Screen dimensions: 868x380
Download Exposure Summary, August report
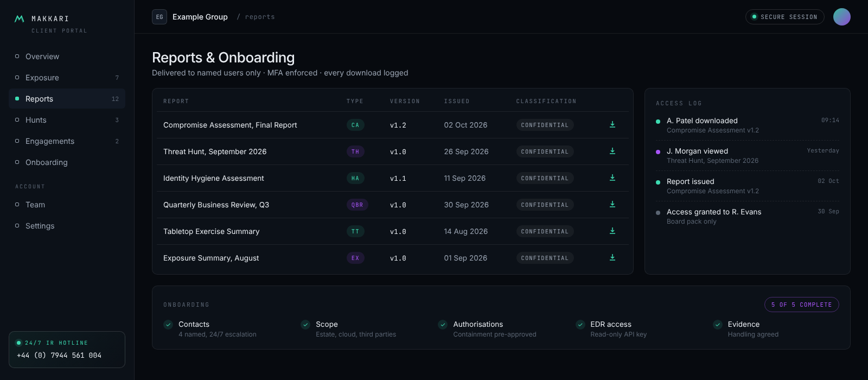click(612, 258)
